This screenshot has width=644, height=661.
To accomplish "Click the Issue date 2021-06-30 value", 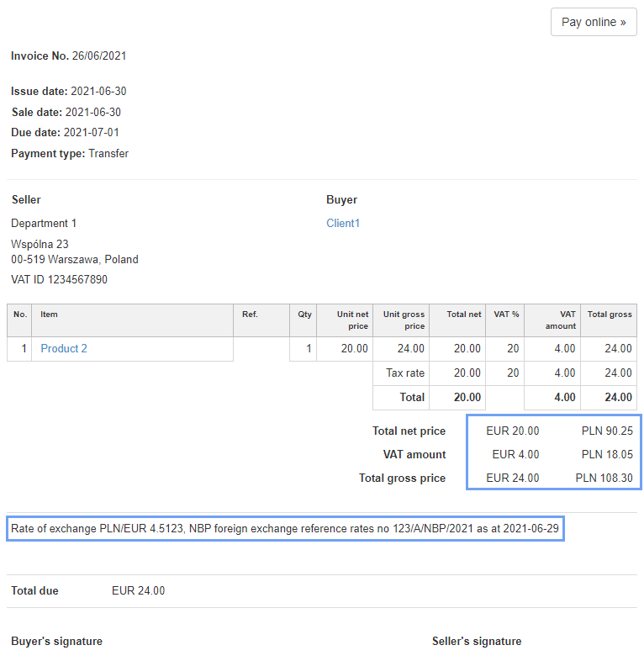I will [x=98, y=91].
